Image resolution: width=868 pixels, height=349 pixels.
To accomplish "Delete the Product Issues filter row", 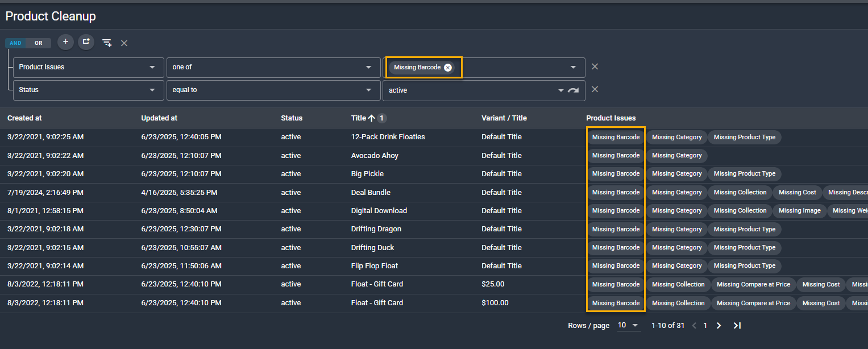I will [x=595, y=67].
